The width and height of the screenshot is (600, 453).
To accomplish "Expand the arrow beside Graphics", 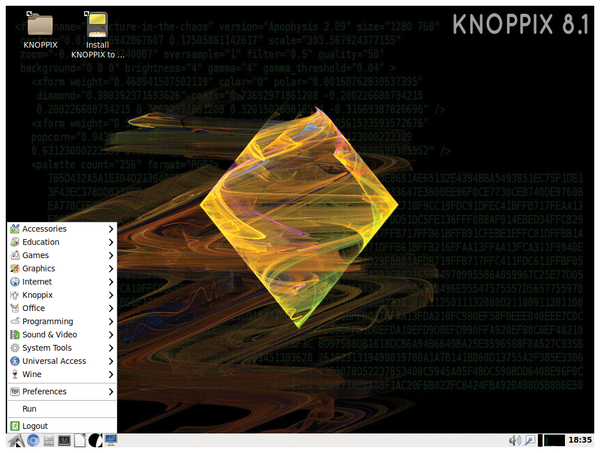I will tap(111, 269).
